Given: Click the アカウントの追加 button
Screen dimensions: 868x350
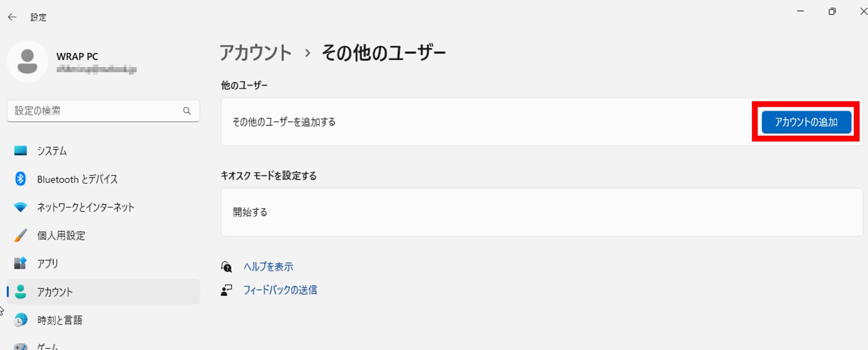Looking at the screenshot, I should pos(806,122).
